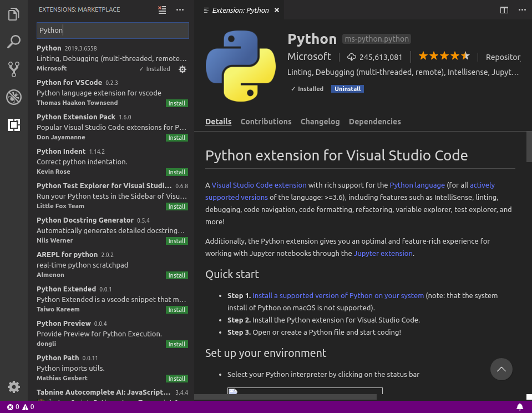
Task: Switch to the Contributions tab
Action: (266, 122)
